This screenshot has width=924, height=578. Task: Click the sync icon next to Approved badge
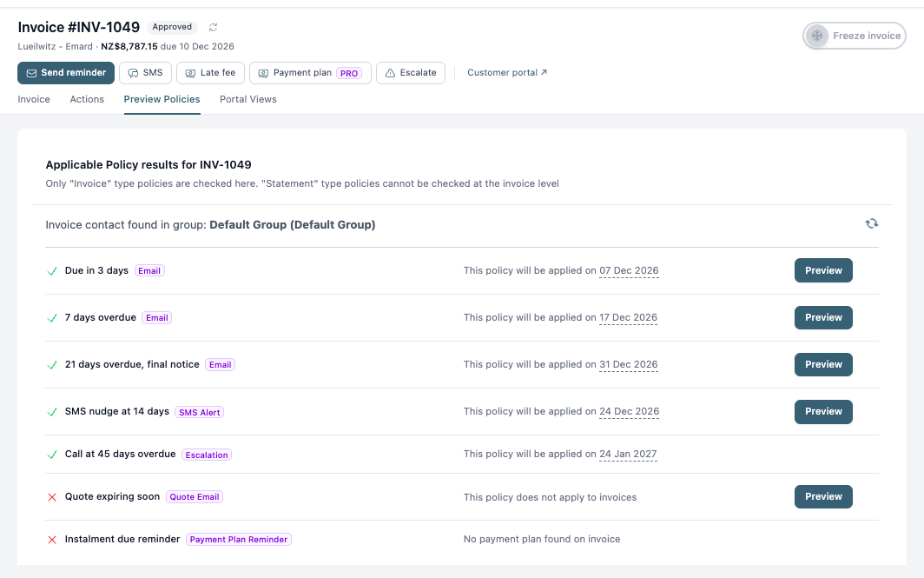(x=213, y=27)
